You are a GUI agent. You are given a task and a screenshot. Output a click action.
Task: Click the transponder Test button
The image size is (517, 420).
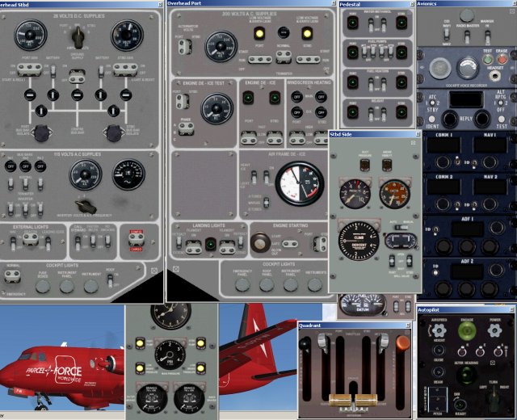(502, 120)
